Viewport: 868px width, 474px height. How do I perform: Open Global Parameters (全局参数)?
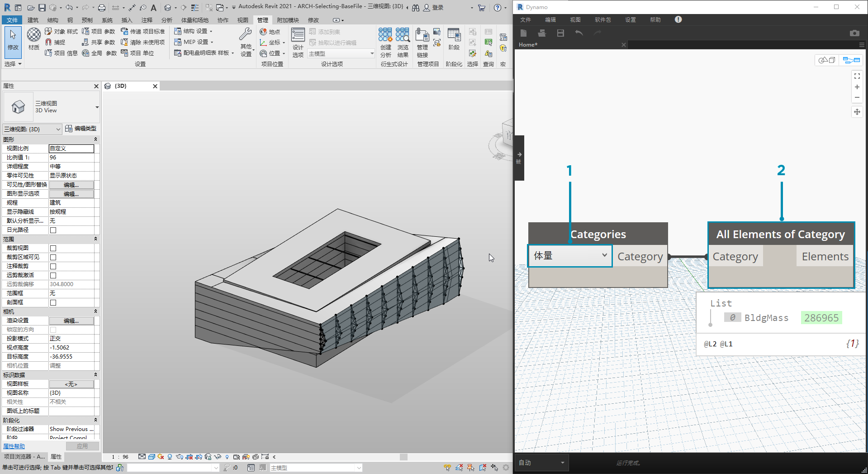click(x=100, y=53)
